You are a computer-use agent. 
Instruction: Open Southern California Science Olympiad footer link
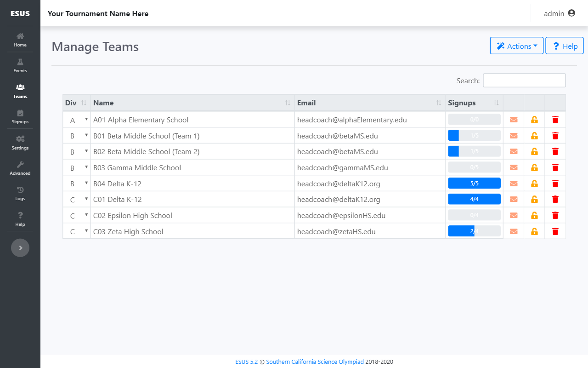315,362
